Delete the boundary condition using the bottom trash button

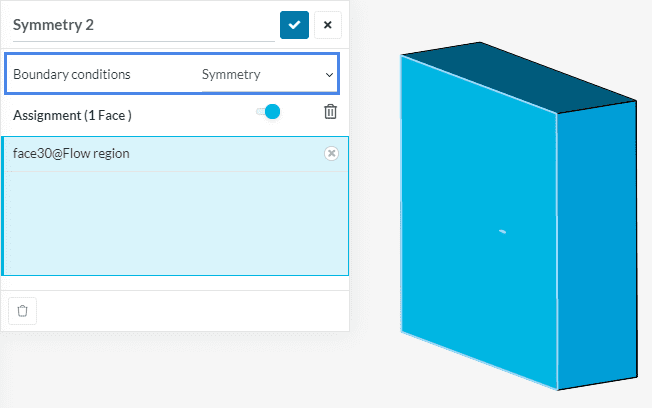[23, 311]
